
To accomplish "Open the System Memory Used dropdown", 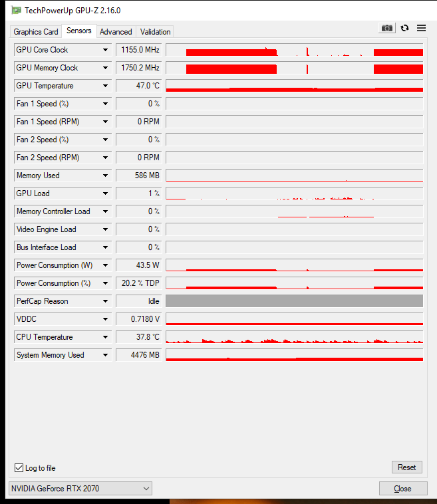I will pos(105,355).
